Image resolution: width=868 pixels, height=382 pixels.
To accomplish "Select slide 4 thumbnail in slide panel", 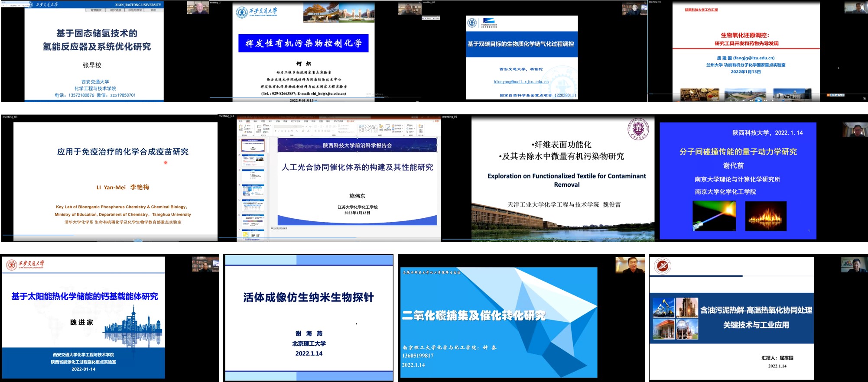I will 253,191.
